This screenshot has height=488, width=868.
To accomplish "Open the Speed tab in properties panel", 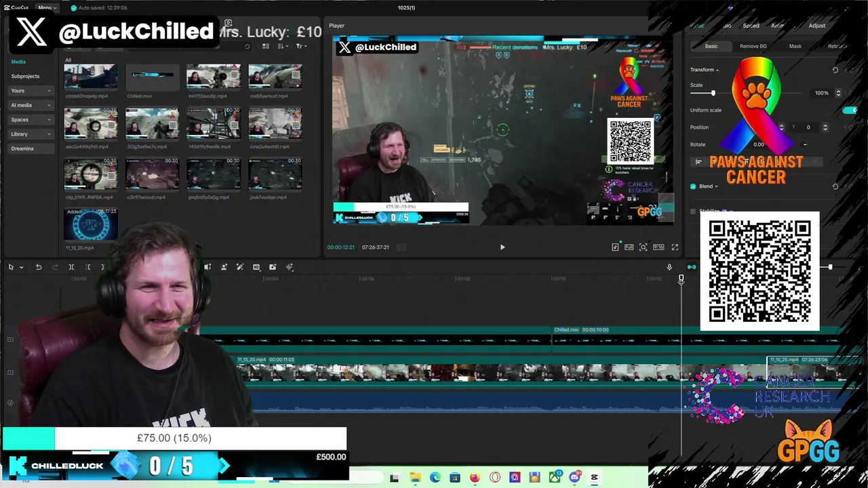I will click(x=751, y=26).
